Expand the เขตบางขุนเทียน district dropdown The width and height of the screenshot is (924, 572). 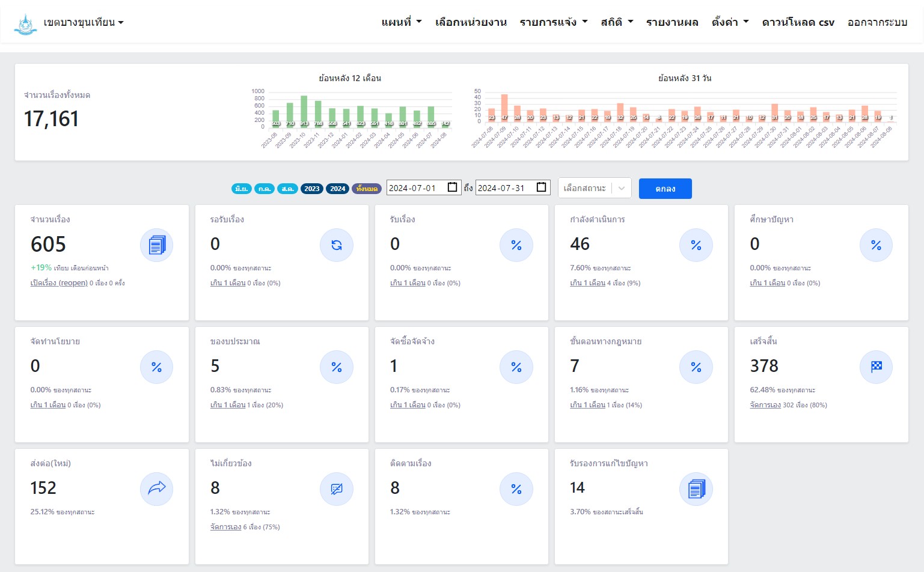click(83, 23)
